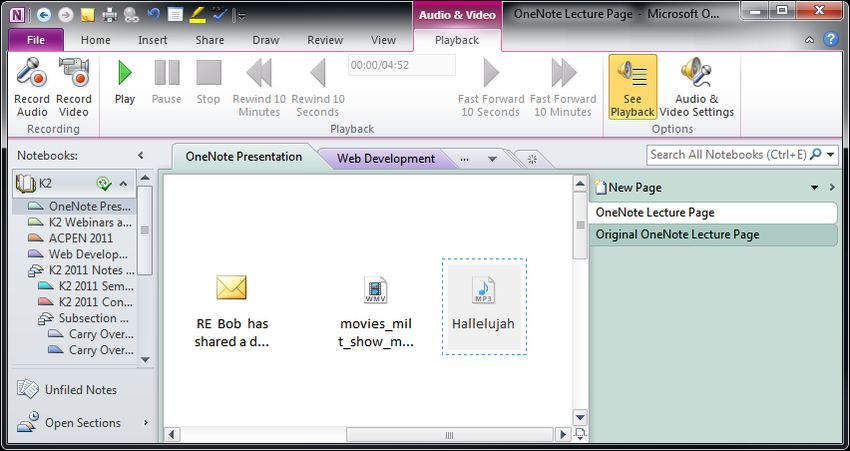
Task: Click the yellow sticky note icon
Action: (87, 15)
